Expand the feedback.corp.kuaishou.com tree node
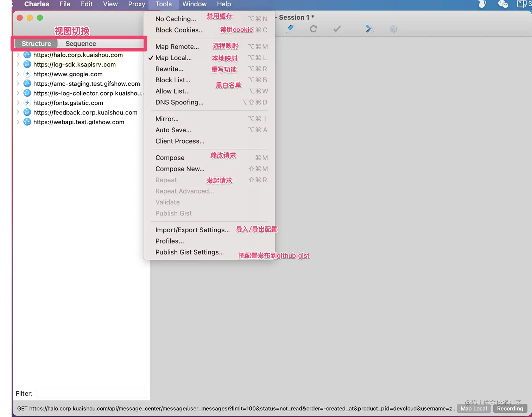 [x=18, y=112]
